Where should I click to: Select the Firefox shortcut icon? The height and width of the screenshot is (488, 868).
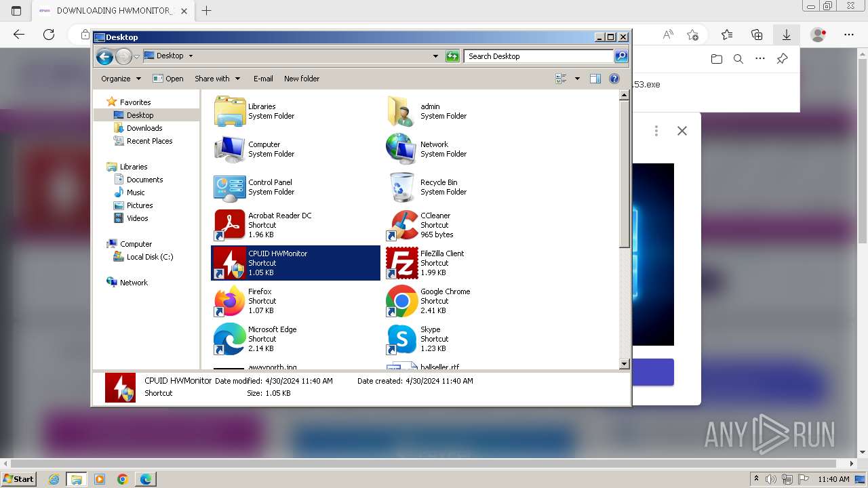pyautogui.click(x=229, y=301)
